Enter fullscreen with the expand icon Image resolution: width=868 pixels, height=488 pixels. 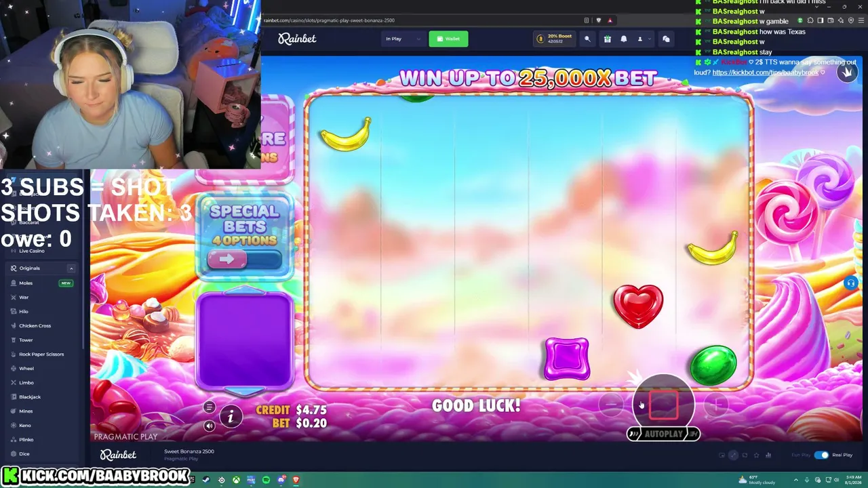733,455
